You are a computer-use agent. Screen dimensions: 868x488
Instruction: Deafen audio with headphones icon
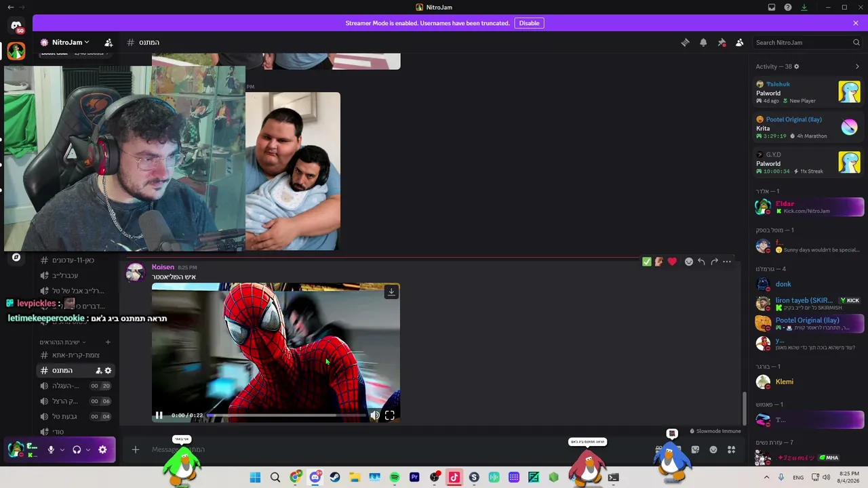point(77,449)
